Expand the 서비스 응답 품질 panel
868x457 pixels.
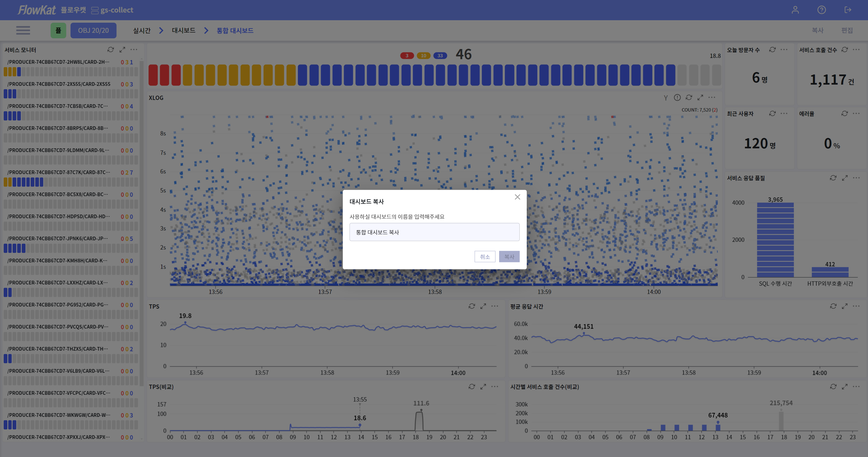(x=845, y=178)
